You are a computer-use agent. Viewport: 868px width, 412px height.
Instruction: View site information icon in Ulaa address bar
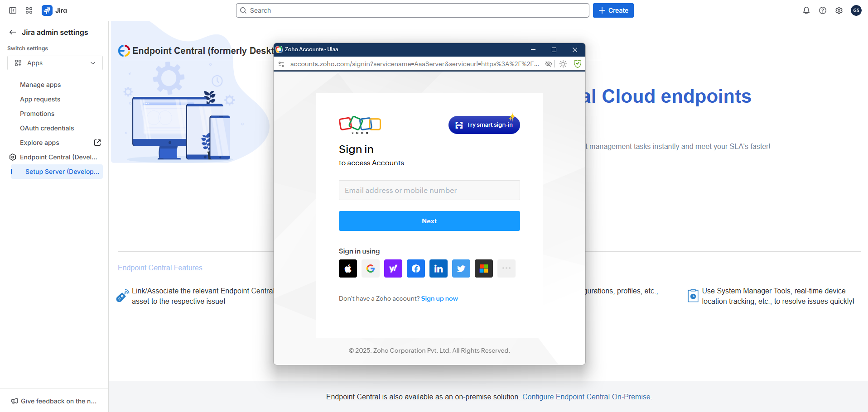point(281,64)
